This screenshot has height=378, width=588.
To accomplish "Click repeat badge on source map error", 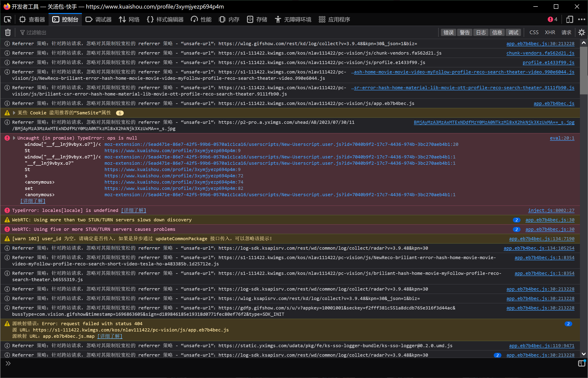I will [x=568, y=324].
